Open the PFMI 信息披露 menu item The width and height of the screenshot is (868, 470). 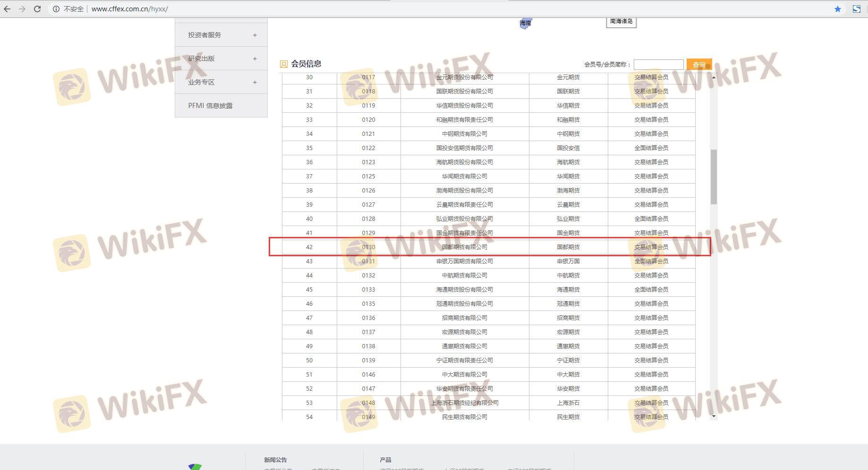[x=210, y=106]
